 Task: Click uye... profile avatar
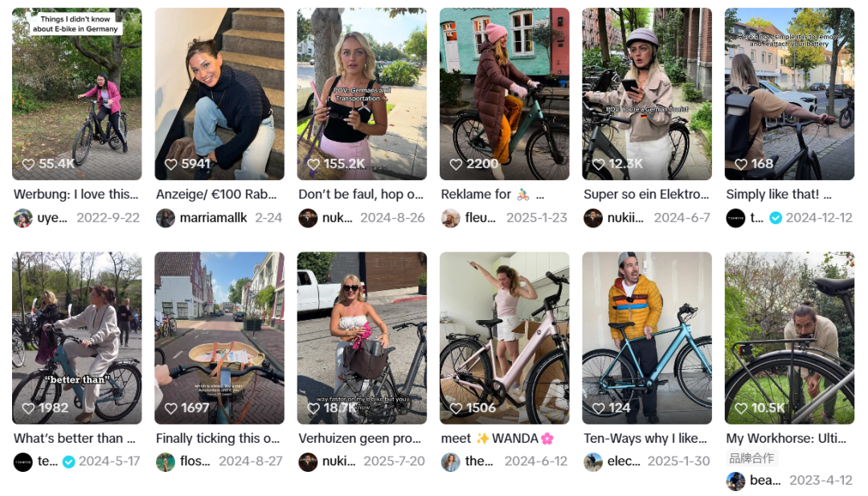23,218
